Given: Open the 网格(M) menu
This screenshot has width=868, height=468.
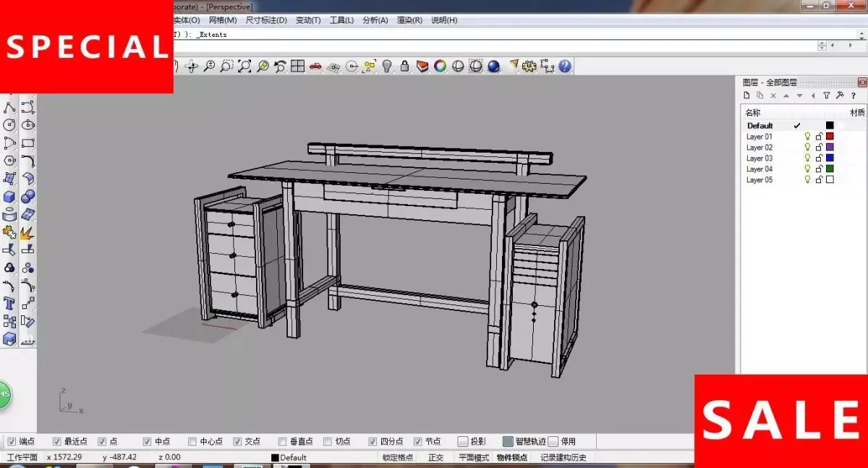Looking at the screenshot, I should point(221,20).
